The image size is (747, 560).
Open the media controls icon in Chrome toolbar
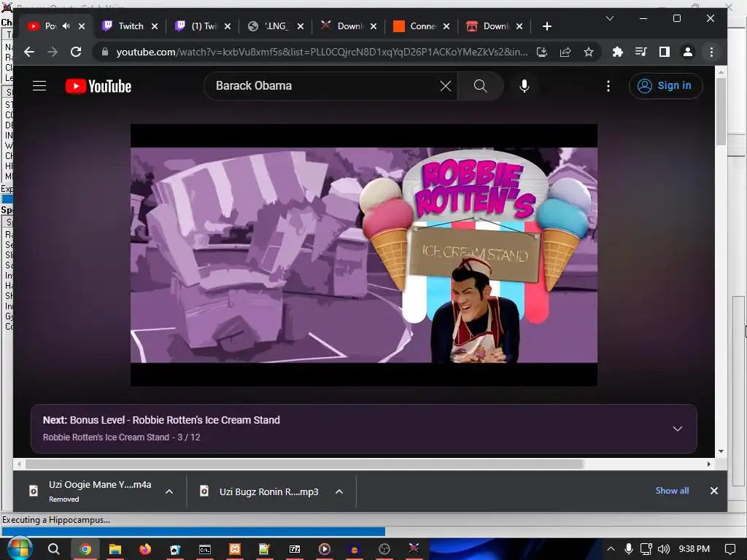coord(640,52)
